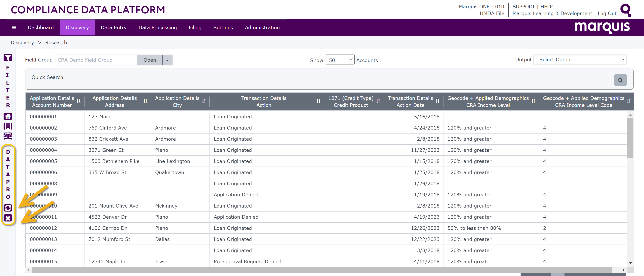Open the Filing menu
Screen dimensions: 644x276
195,27
